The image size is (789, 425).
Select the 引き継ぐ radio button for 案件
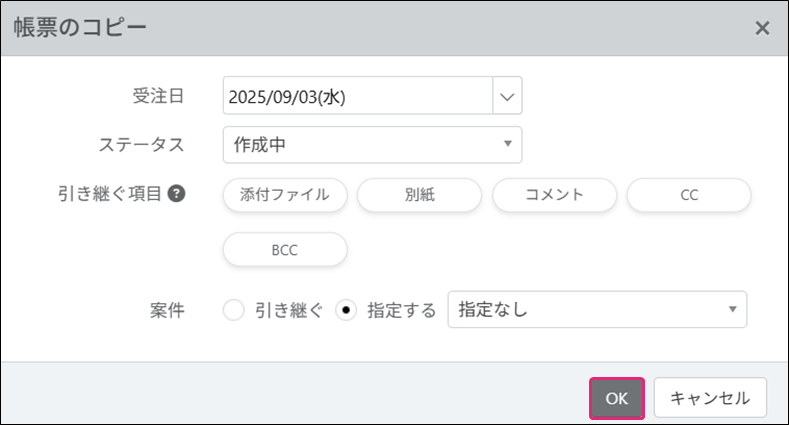pos(233,310)
